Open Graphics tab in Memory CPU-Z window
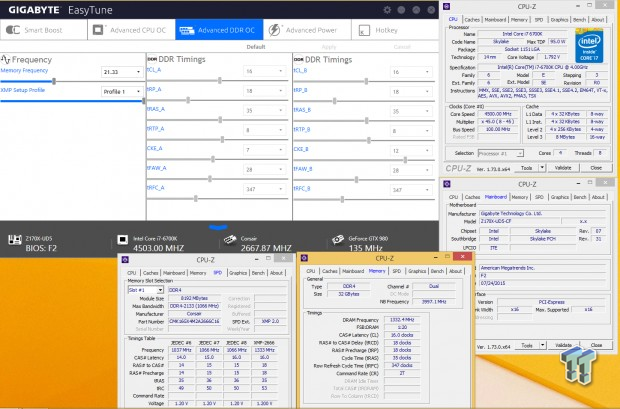Screen dimensions: 620x409 coord(417,271)
